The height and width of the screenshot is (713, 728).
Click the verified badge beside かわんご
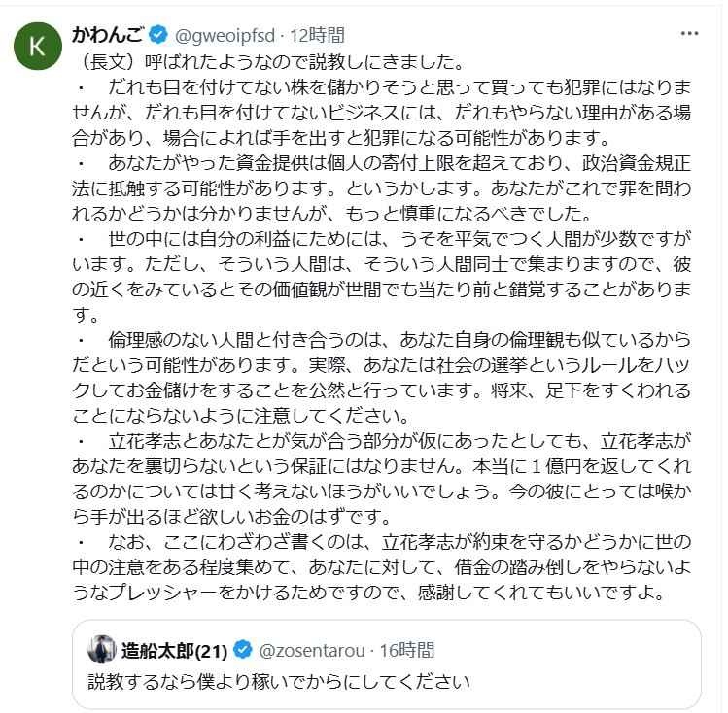click(x=158, y=36)
